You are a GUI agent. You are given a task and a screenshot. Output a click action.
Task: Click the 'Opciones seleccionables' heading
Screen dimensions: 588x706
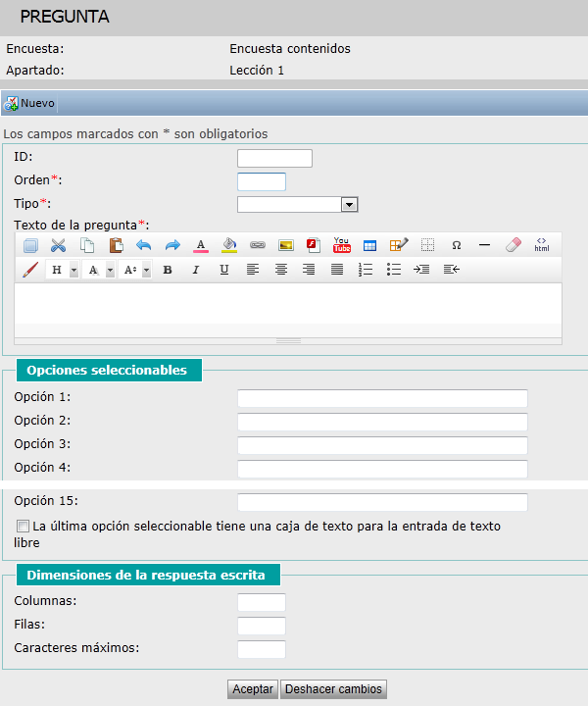tap(110, 370)
